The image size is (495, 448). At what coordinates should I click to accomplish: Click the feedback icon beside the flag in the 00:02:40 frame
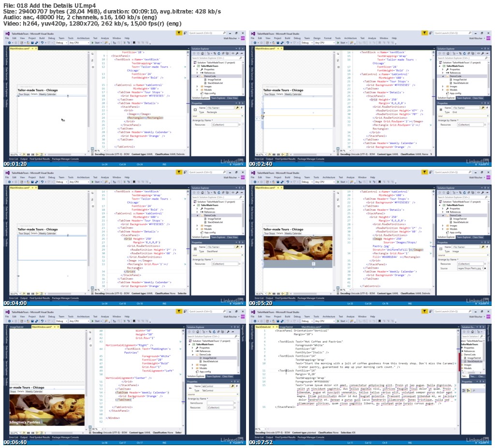[431, 33]
